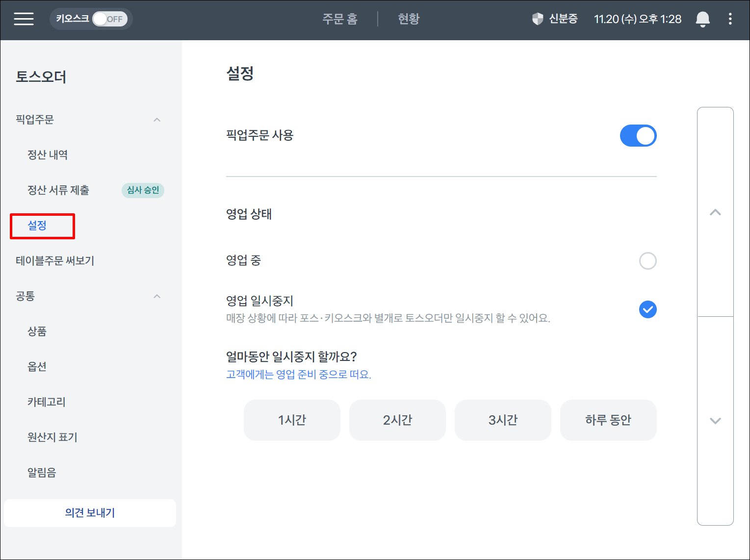Click the 의견 보내기 button

[x=90, y=513]
